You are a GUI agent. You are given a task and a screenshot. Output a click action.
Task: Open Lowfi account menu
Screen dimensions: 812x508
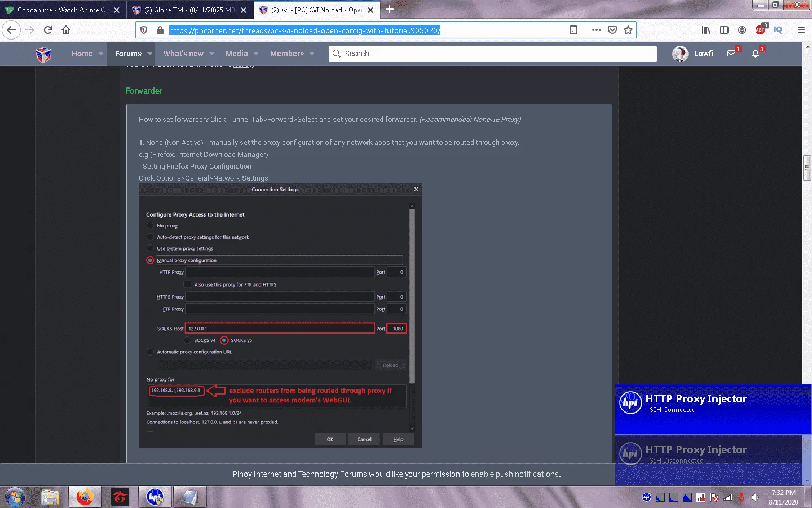[704, 54]
